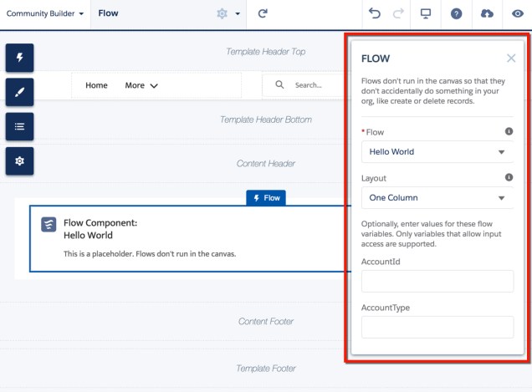This screenshot has height=392, width=532.
Task: Click the Redo arrow
Action: [x=398, y=14]
